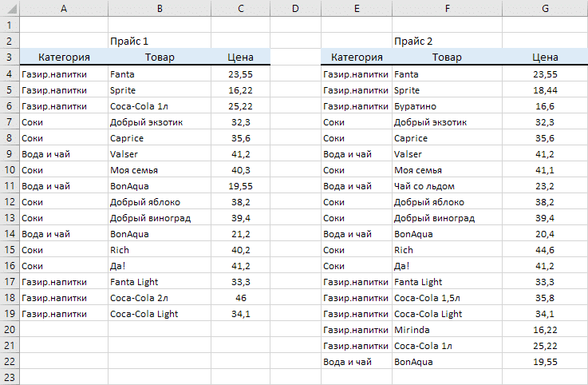
Task: Select row 1 header
Action: tap(10, 26)
